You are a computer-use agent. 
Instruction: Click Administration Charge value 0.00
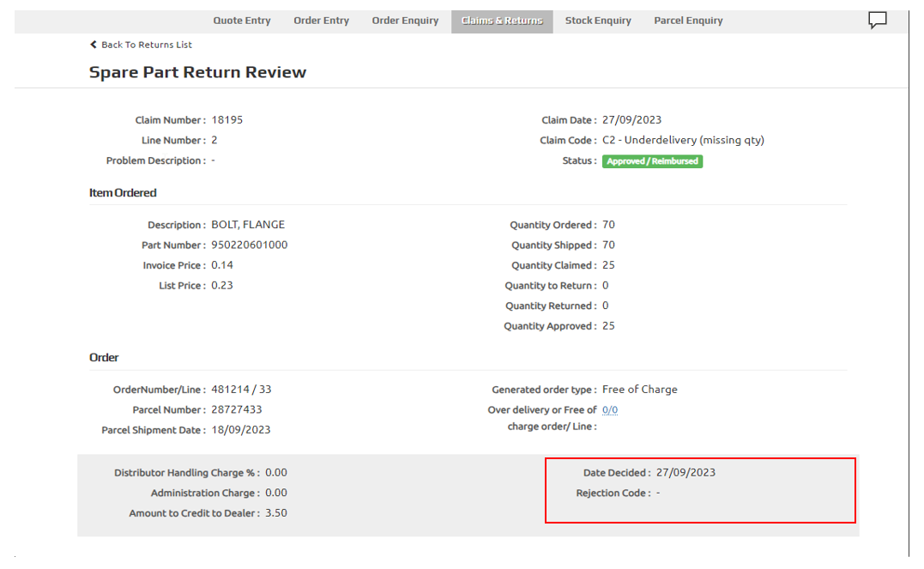click(276, 493)
